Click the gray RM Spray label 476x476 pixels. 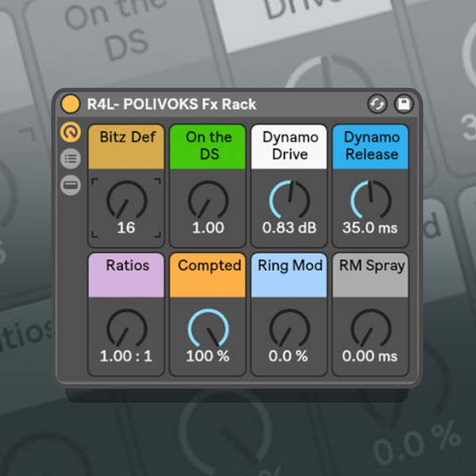370,275
